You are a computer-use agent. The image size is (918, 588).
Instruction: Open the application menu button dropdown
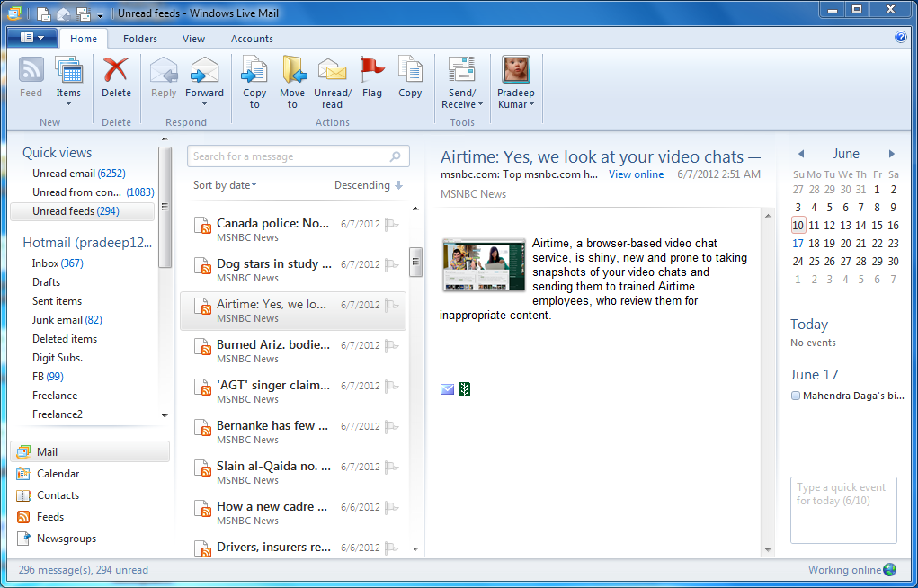click(32, 38)
